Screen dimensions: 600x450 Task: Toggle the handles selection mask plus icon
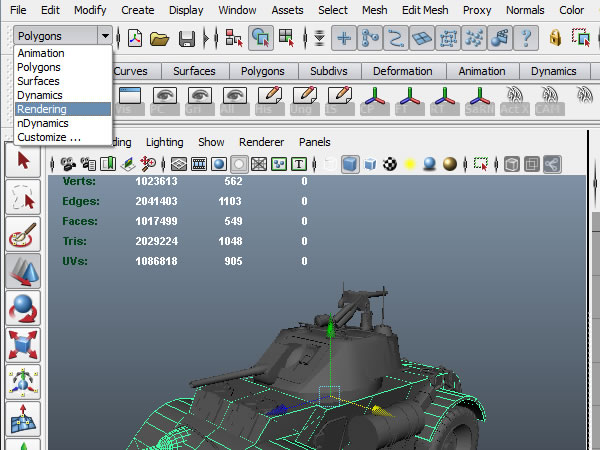[344, 38]
